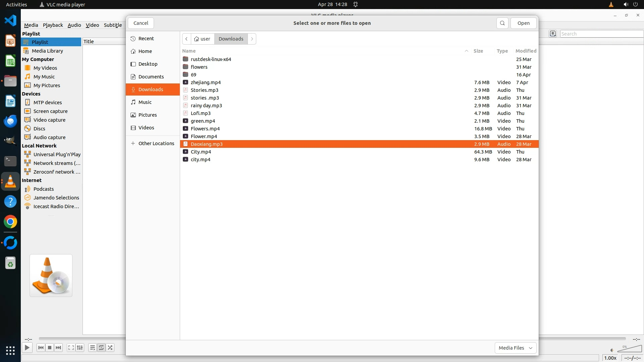Click the Name column sort arrow
Image resolution: width=644 pixels, height=362 pixels.
coord(466,51)
